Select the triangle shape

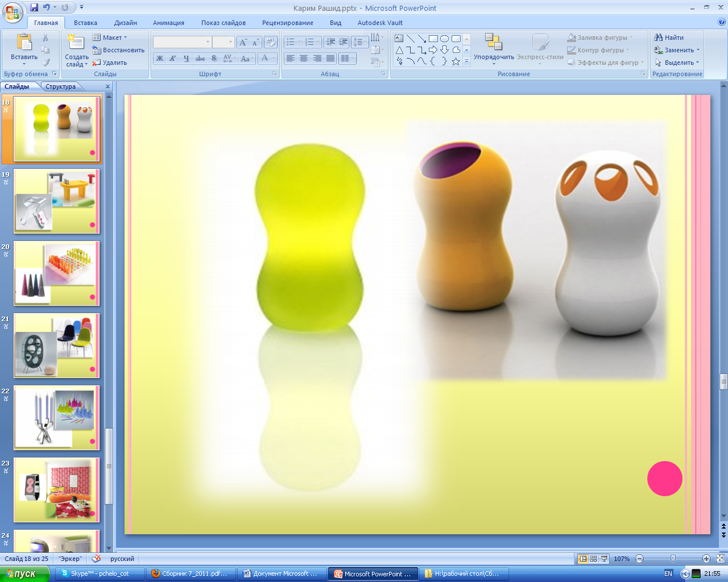(399, 50)
